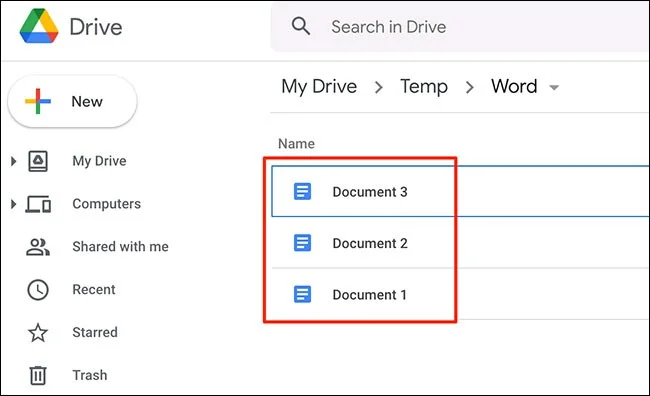The image size is (650, 396).
Task: Expand the My Drive tree arrow
Action: click(13, 161)
